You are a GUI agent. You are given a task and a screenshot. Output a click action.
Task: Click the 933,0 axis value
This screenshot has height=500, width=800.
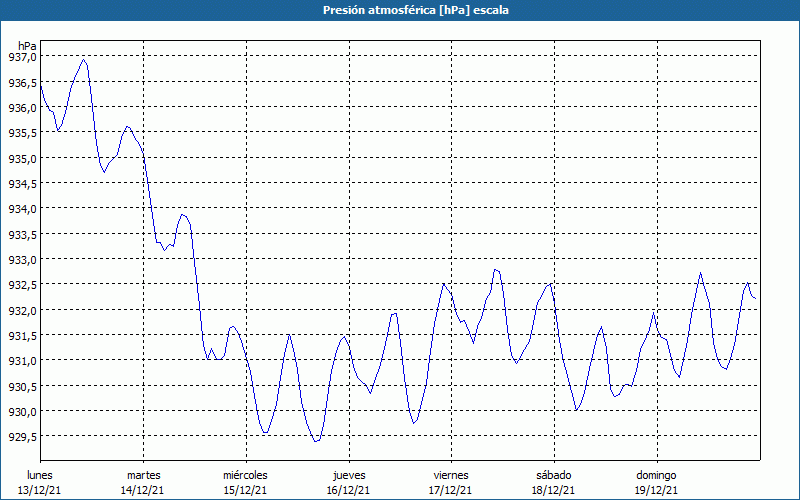point(22,260)
